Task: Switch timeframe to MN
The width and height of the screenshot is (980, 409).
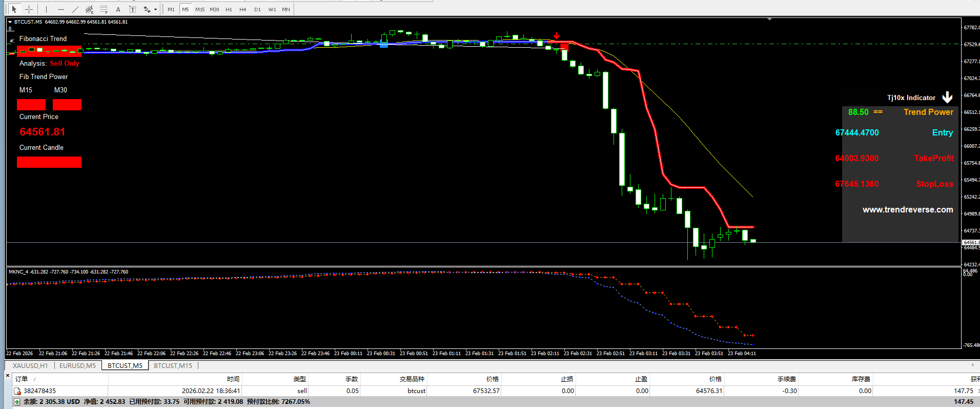Action: [x=286, y=9]
